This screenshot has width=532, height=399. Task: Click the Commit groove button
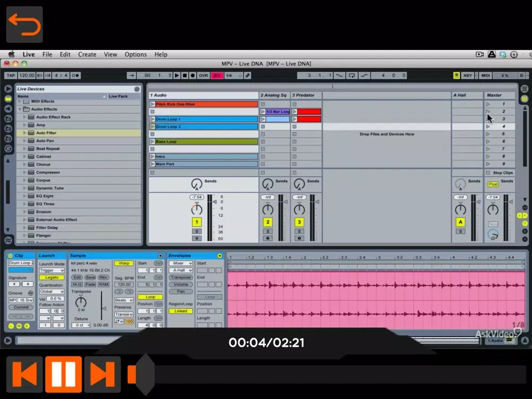coord(21,307)
